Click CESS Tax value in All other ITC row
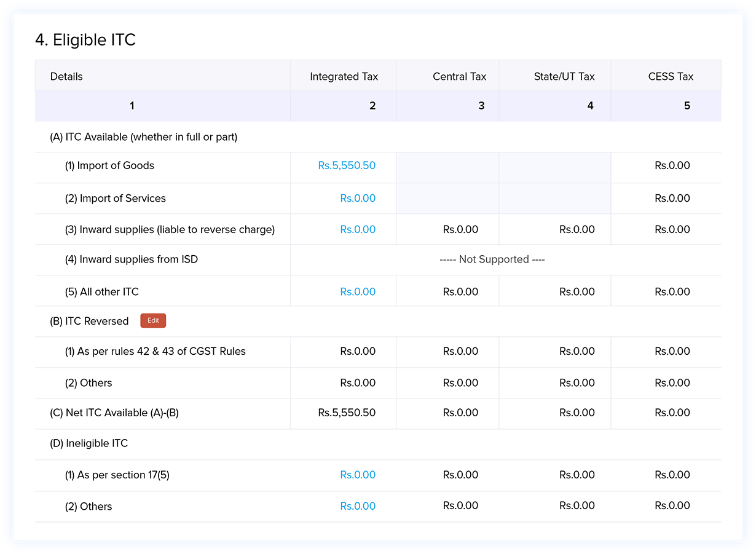The width and height of the screenshot is (756, 554). pos(672,291)
